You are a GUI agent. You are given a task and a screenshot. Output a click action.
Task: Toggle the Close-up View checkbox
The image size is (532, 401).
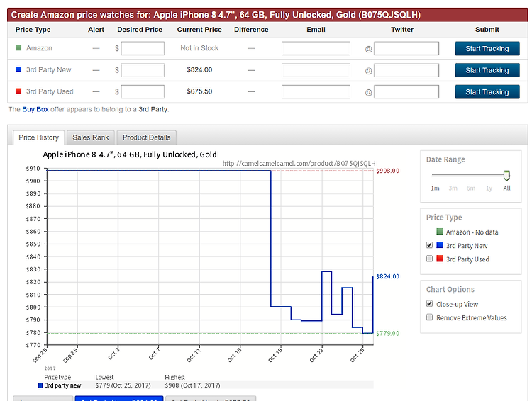(430, 304)
